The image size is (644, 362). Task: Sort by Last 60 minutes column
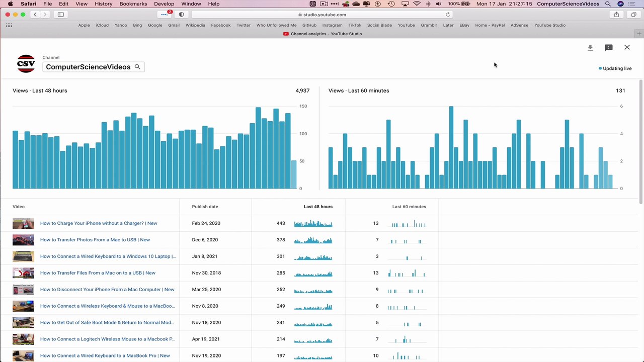[x=409, y=207]
